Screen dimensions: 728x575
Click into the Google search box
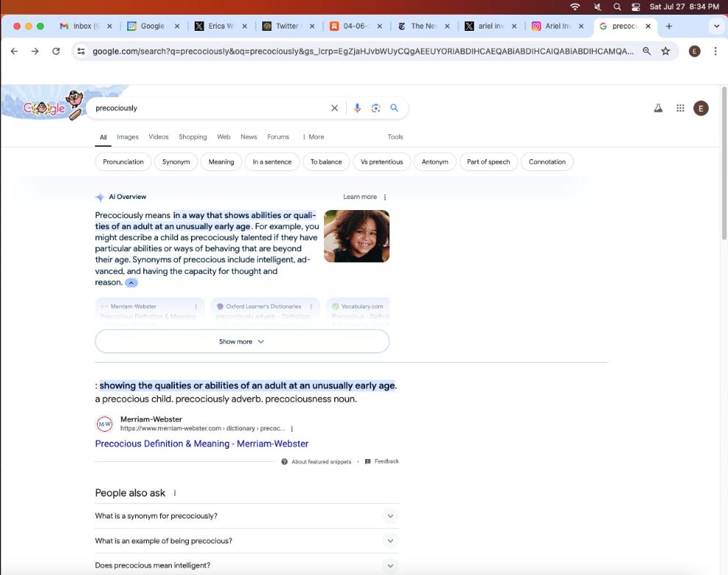[209, 108]
